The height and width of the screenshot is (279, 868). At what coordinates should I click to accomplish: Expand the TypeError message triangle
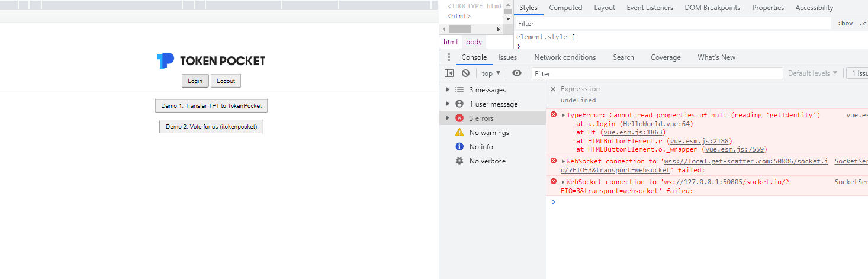click(x=564, y=115)
